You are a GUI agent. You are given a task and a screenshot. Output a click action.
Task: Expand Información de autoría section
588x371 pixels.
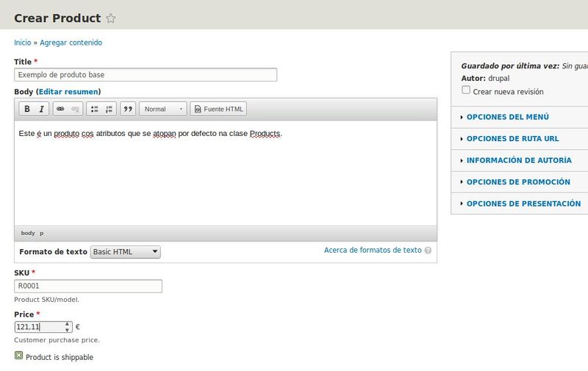[519, 160]
